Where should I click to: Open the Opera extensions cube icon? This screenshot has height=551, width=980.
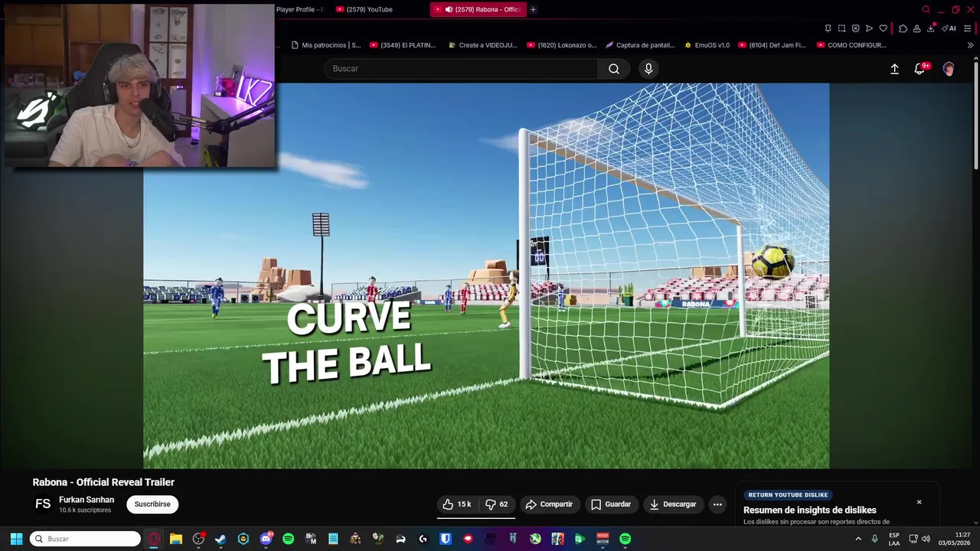point(903,28)
